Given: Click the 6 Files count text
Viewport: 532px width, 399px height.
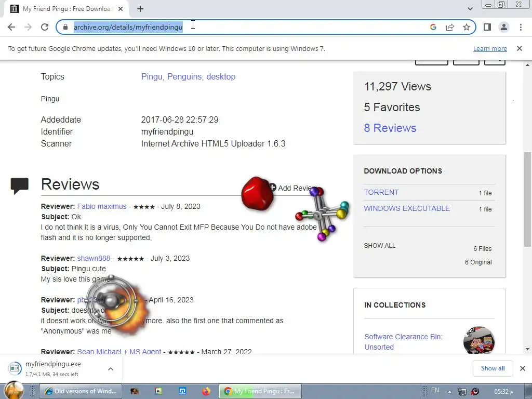Looking at the screenshot, I should [x=483, y=249].
